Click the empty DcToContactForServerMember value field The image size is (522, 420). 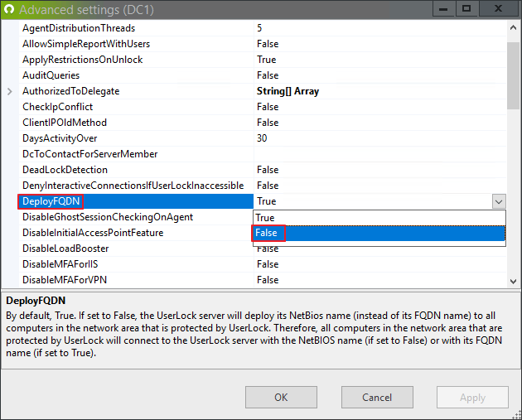click(x=379, y=154)
